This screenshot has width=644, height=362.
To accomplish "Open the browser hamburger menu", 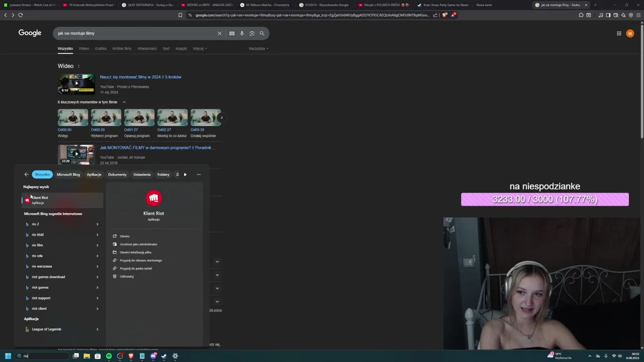I will point(638,15).
